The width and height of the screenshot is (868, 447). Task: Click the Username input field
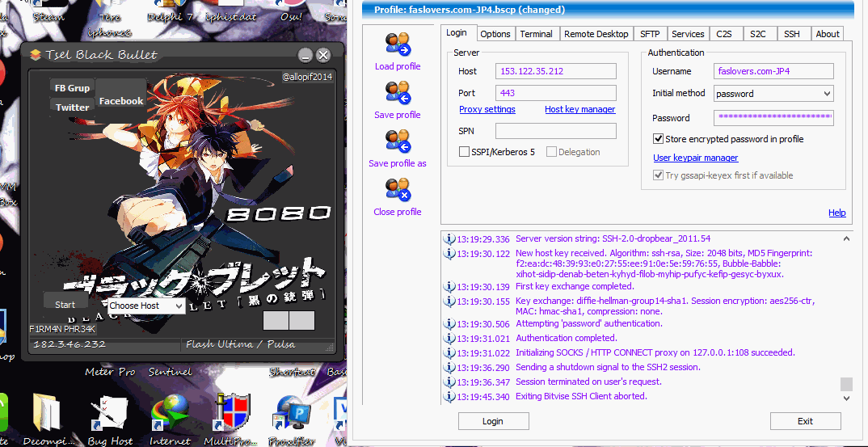coord(773,71)
